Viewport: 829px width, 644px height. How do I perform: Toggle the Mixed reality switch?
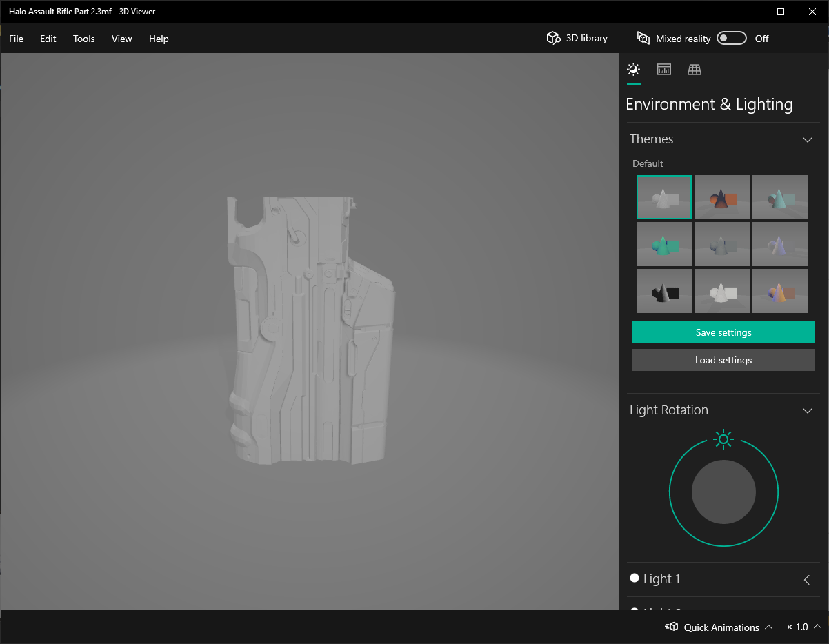732,38
